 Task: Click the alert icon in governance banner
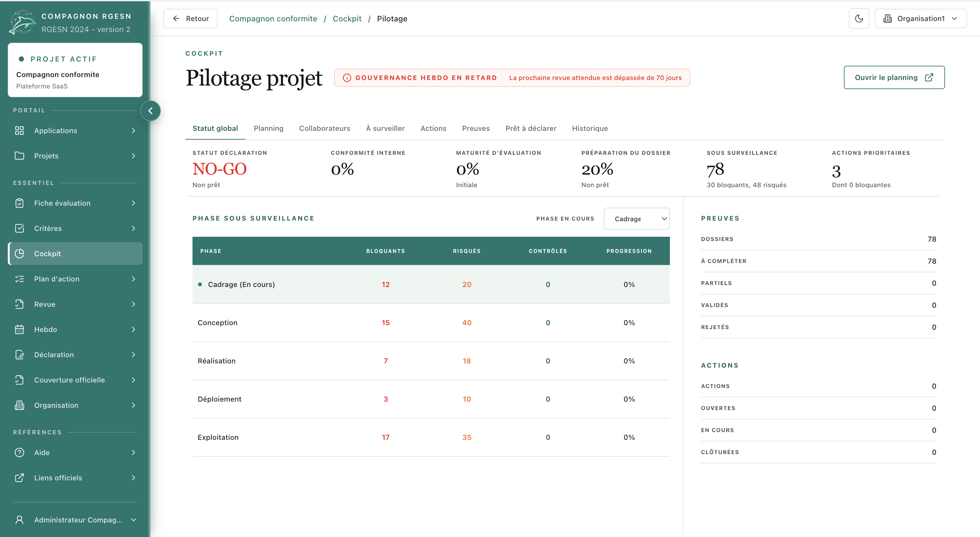(347, 78)
